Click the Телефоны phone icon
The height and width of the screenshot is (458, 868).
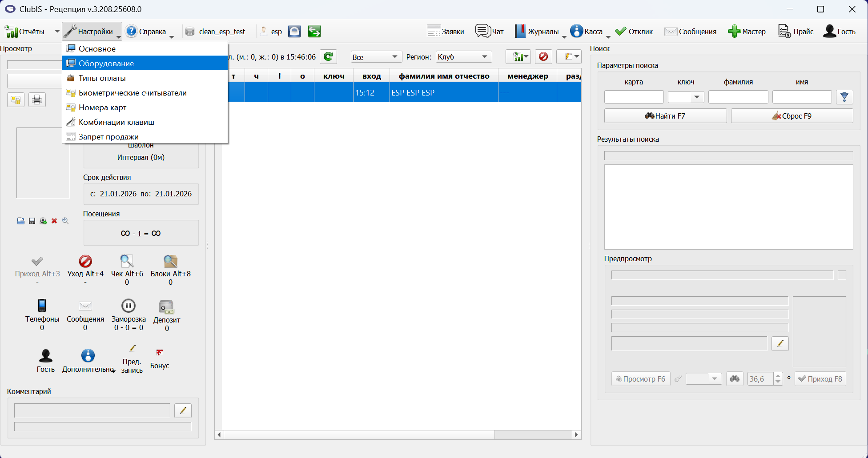point(42,306)
